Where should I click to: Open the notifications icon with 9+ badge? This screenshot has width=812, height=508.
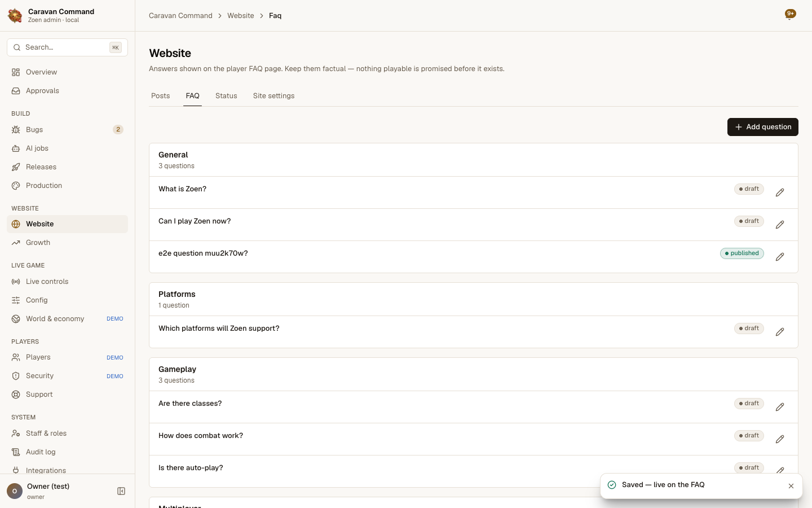[790, 15]
